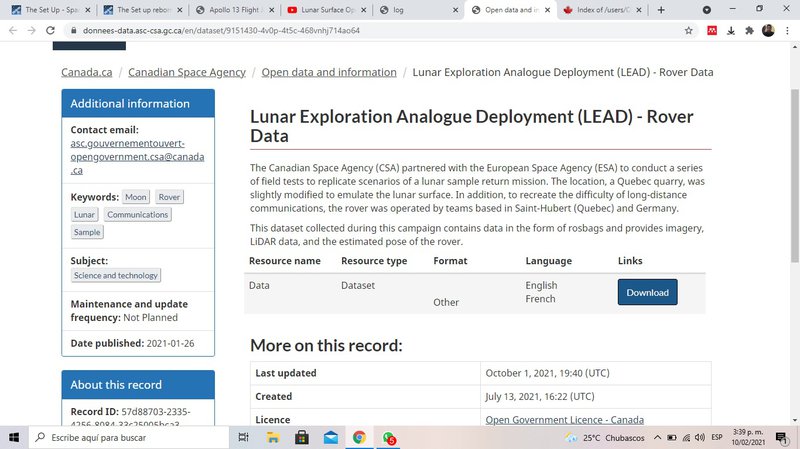Bookmark this page with the star icon
Screen dimensions: 800x449
(x=689, y=30)
